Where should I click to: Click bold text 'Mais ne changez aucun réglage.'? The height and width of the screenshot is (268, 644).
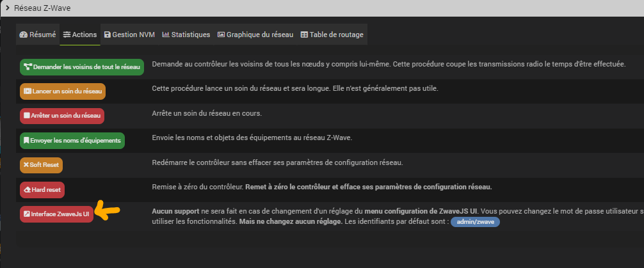[291, 222]
